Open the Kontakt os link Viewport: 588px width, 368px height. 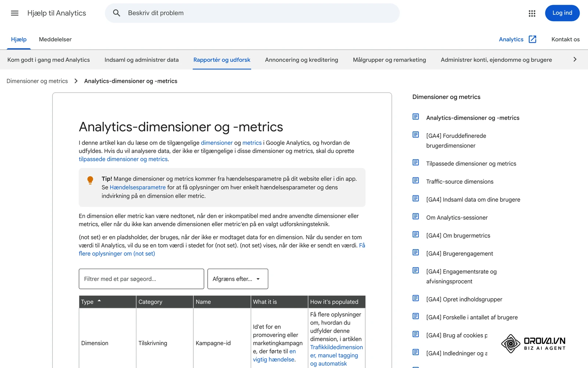(x=565, y=39)
